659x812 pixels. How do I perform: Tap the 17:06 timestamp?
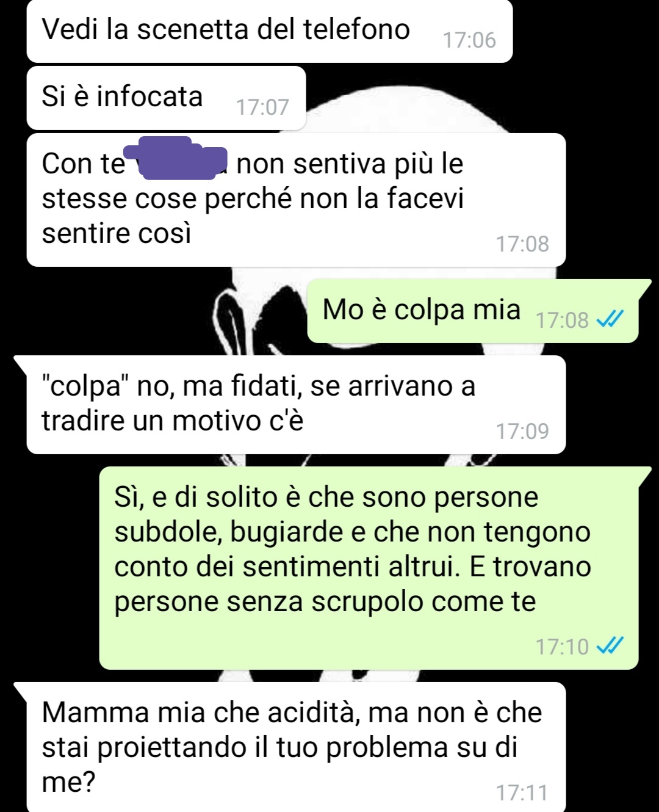point(469,40)
